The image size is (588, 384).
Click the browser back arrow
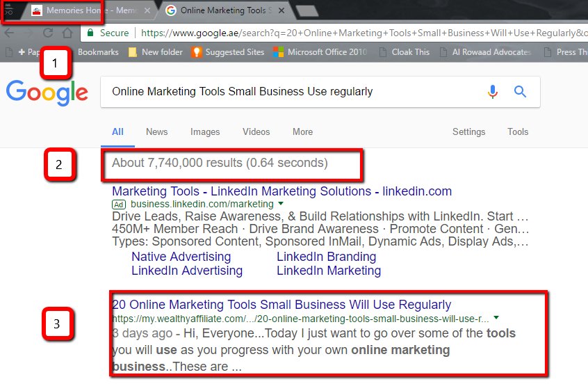[9, 33]
